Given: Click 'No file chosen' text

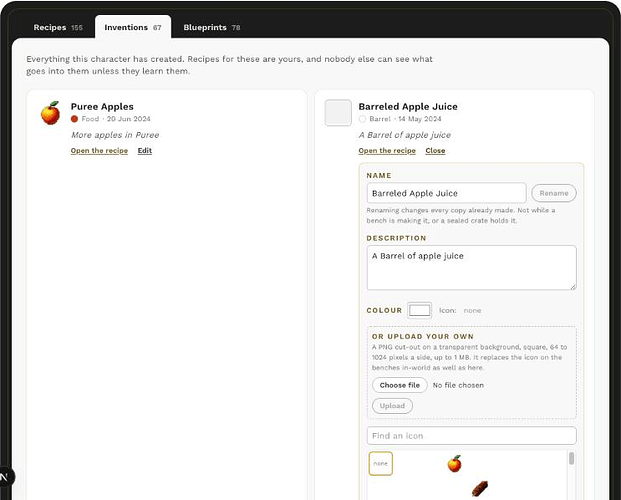Looking at the screenshot, I should pos(458,385).
